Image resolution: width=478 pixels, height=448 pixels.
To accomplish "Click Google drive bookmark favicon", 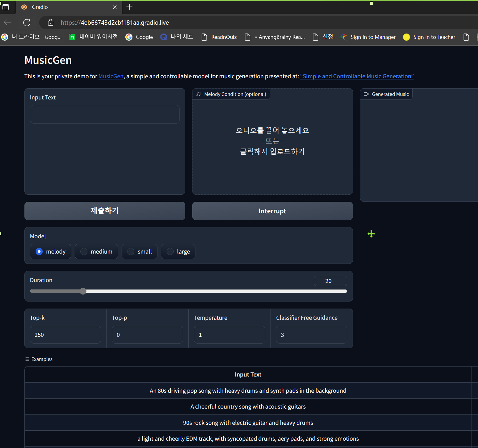I will 5,37.
